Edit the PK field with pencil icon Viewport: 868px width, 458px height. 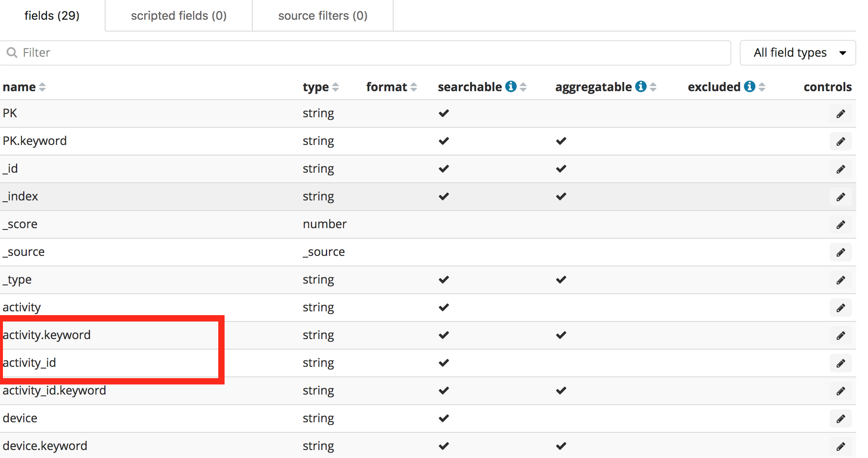840,114
